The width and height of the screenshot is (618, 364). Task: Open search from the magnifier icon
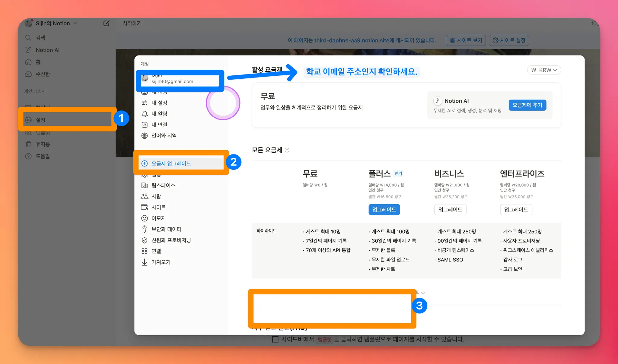pyautogui.click(x=28, y=38)
